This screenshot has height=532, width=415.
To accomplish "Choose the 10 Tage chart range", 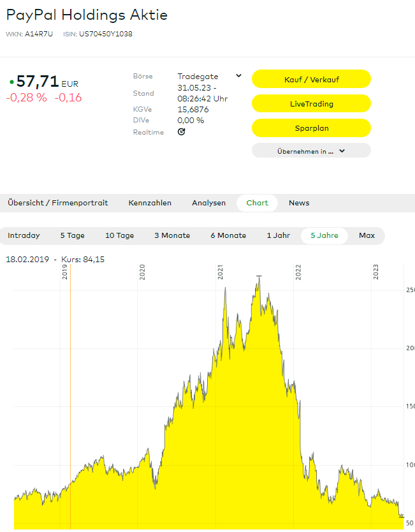I will 119,235.
